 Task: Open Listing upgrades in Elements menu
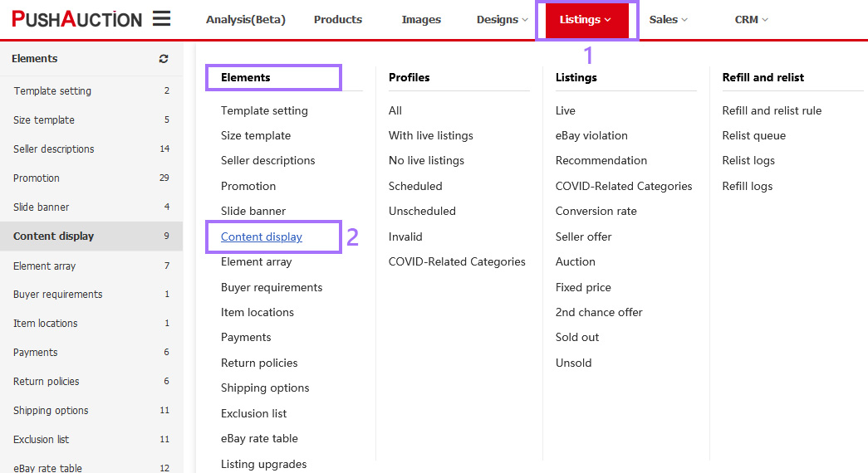pyautogui.click(x=263, y=464)
